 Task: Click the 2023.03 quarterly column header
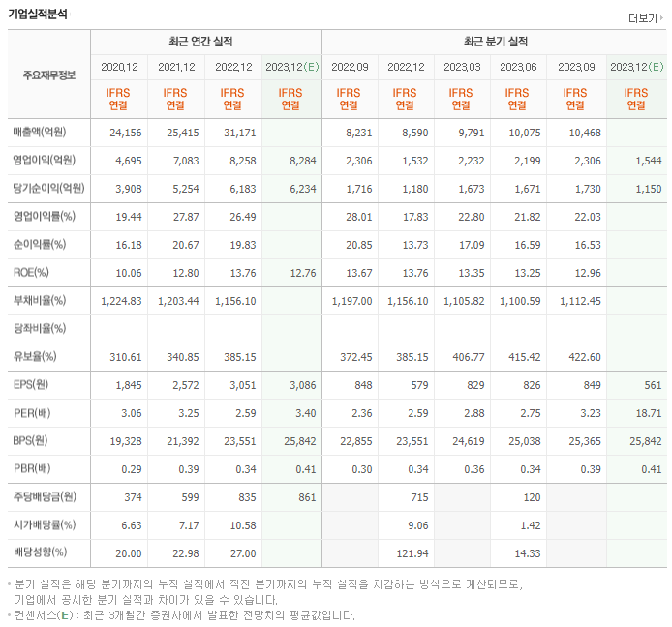(462, 67)
